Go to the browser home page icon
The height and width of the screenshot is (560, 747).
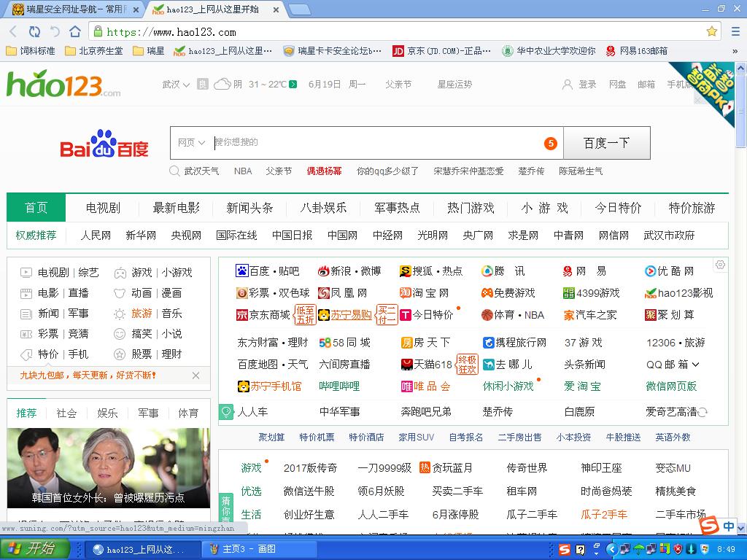coord(75,31)
